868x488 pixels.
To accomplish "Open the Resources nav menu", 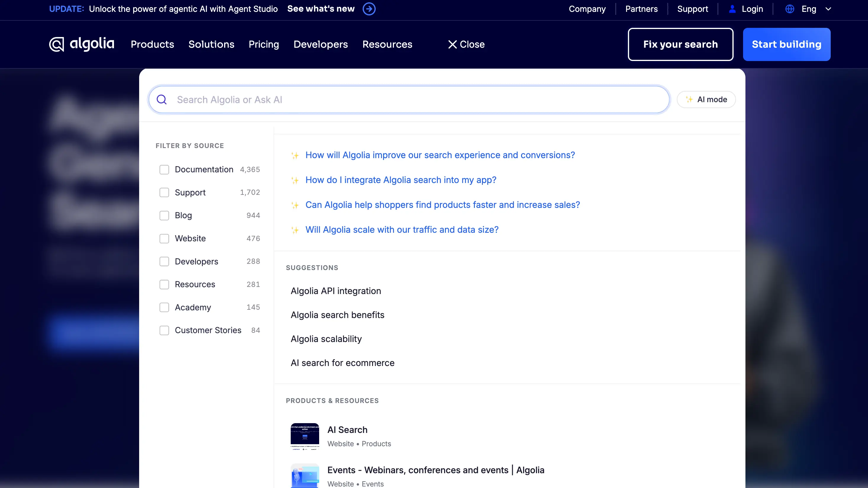I will coord(387,44).
